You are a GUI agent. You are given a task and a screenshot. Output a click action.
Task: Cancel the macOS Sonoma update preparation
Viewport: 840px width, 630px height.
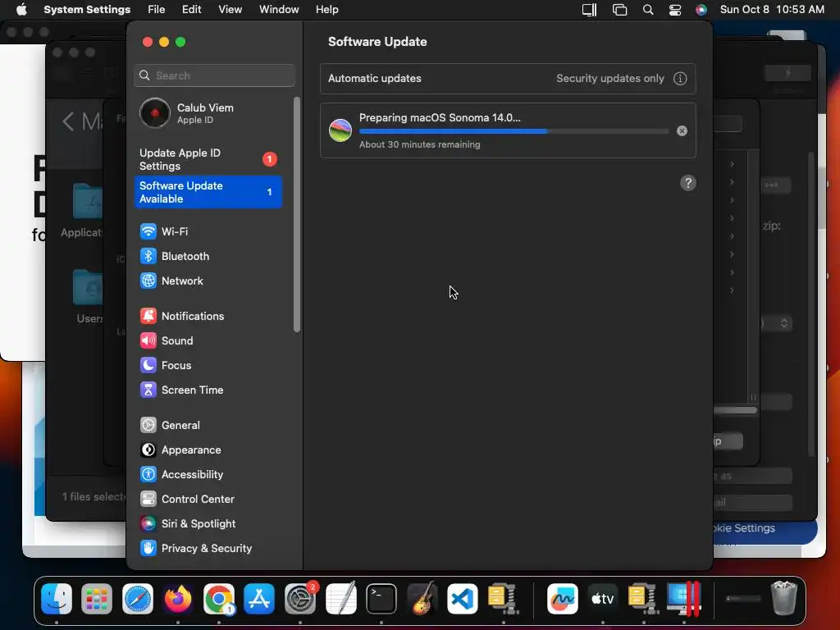[682, 130]
